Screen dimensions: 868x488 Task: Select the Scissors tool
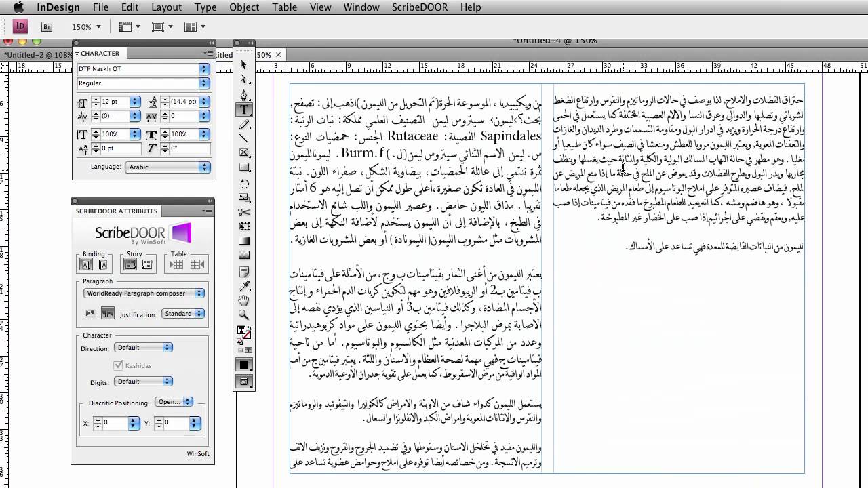pos(244,212)
